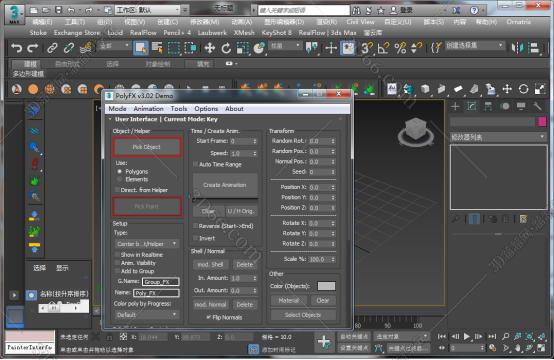Open the selection filter dropdown

(x=114, y=46)
